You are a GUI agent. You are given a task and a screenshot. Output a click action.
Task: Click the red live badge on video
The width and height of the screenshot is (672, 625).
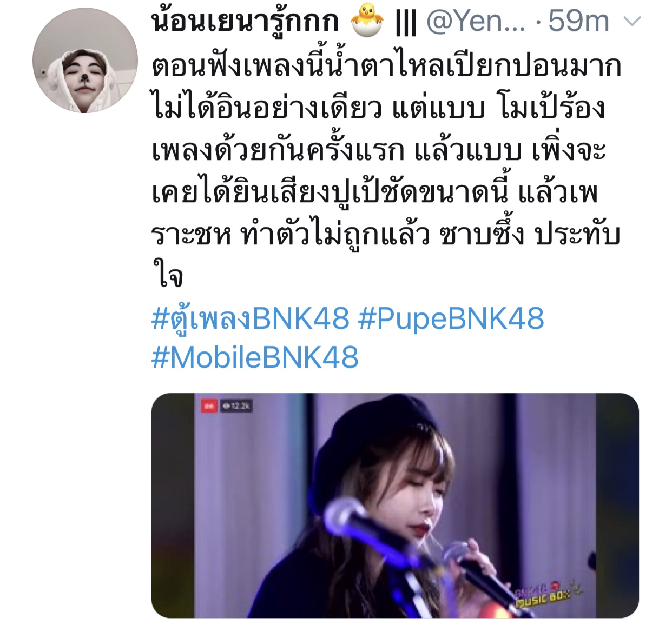[209, 405]
